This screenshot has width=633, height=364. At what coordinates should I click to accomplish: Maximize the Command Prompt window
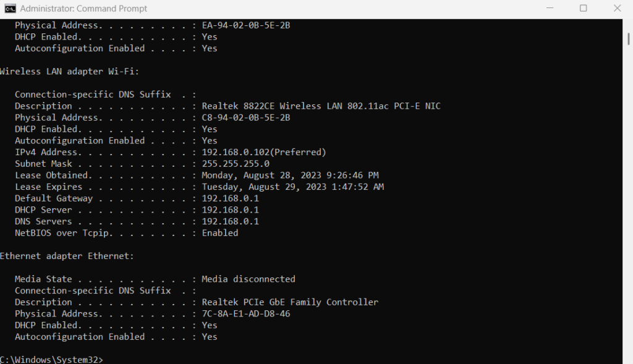pos(583,9)
